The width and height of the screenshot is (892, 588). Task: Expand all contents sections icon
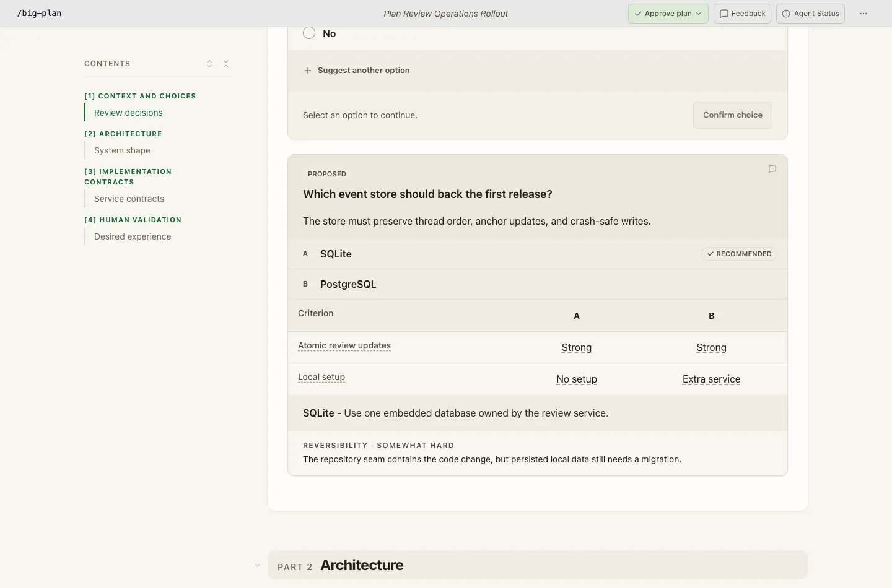[209, 64]
